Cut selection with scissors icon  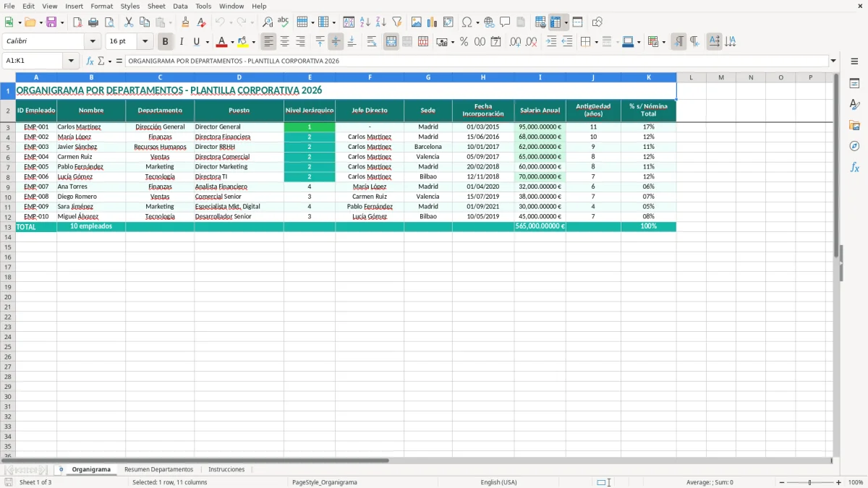click(129, 22)
